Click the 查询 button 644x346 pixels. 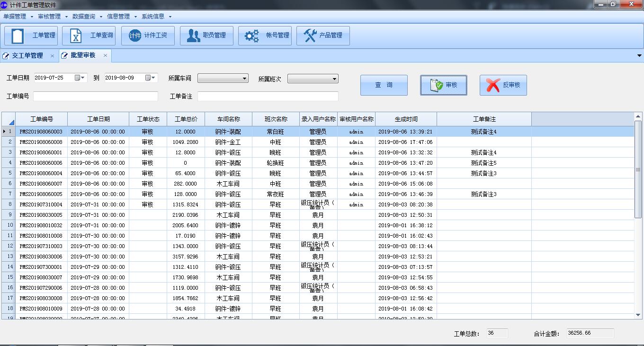point(384,85)
